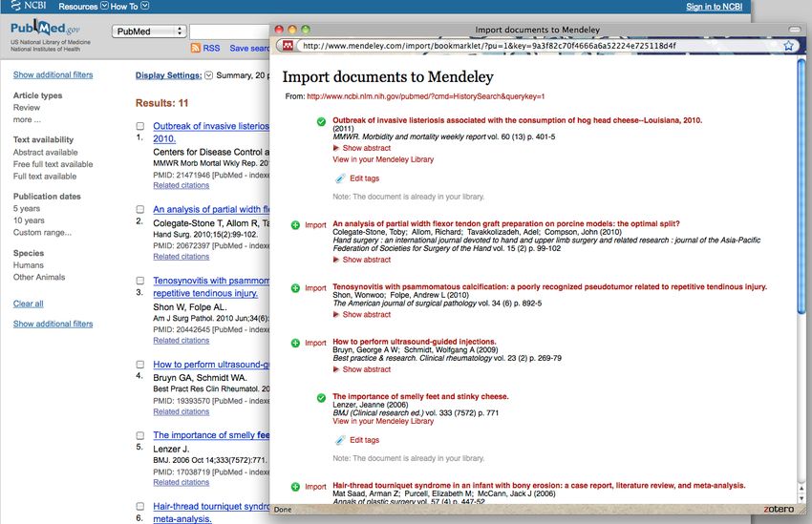The height and width of the screenshot is (524, 812).
Task: Click the zotero status bar icon
Action: (x=779, y=509)
